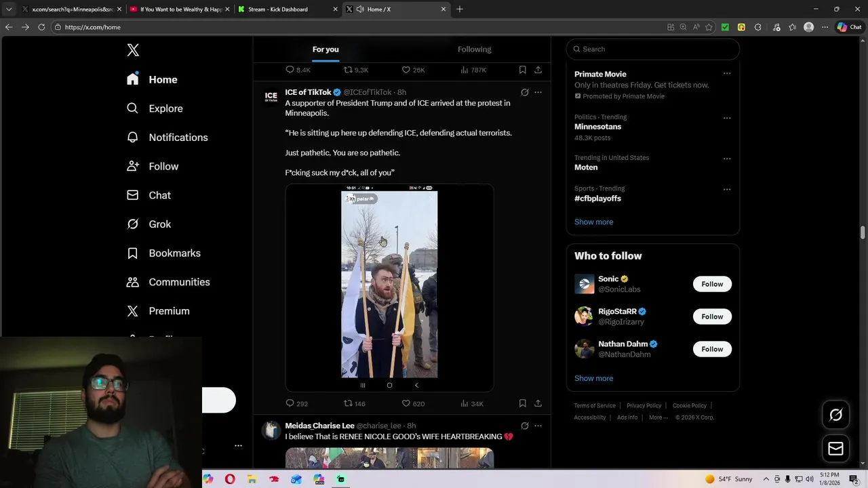Screen dimensions: 868x488
Task: Switch to the Following tab
Action: point(475,49)
